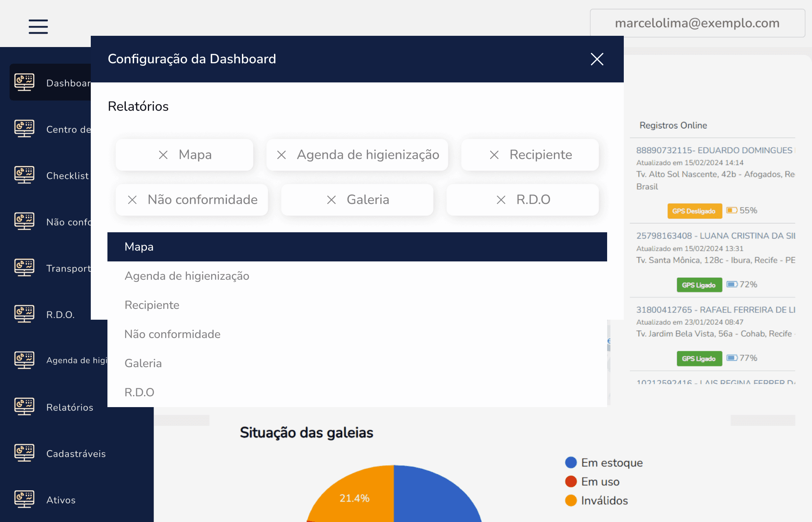812x522 pixels.
Task: Close the Configuração da Dashboard dialog
Action: tap(597, 59)
